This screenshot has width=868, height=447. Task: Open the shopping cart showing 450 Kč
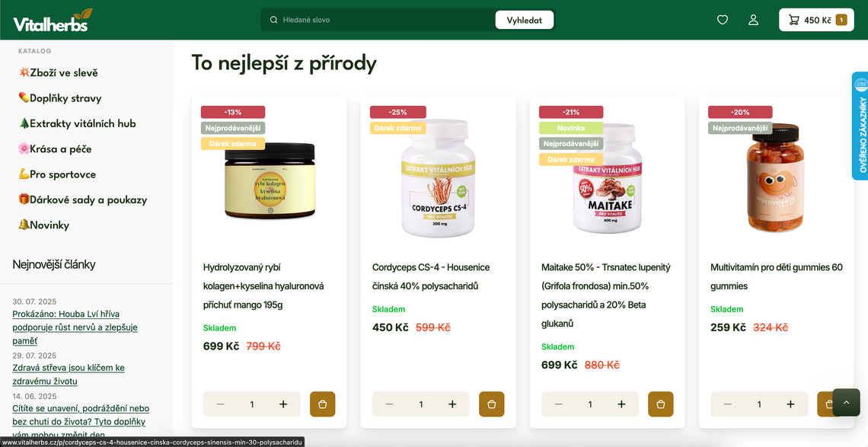(x=816, y=20)
